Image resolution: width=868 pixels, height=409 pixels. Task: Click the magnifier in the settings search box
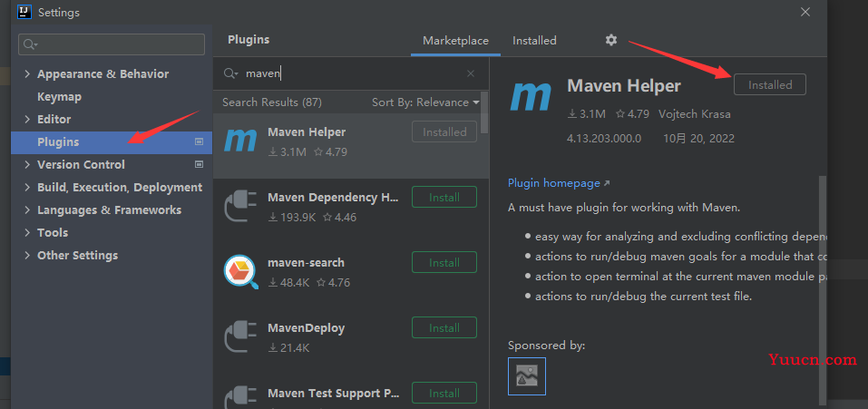30,44
